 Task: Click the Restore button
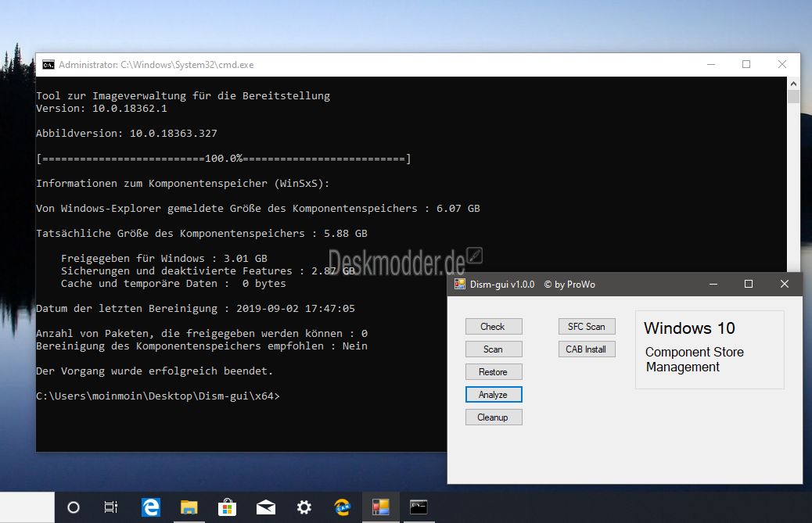click(494, 372)
